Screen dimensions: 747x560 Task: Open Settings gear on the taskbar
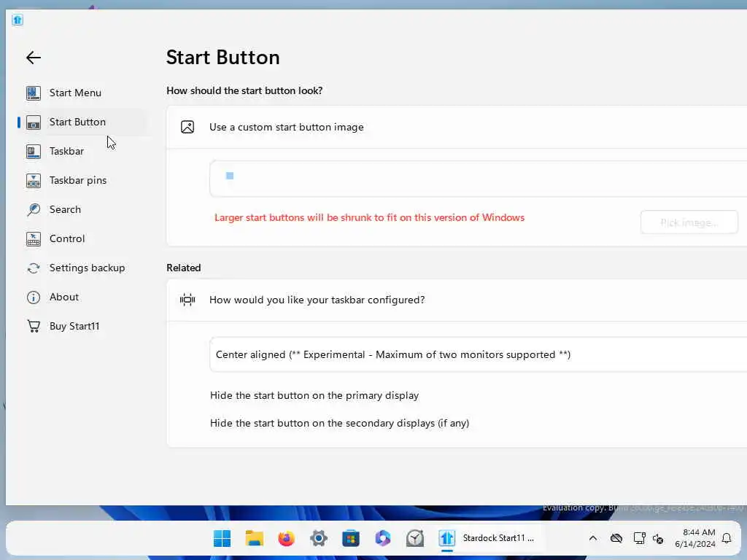pos(319,539)
